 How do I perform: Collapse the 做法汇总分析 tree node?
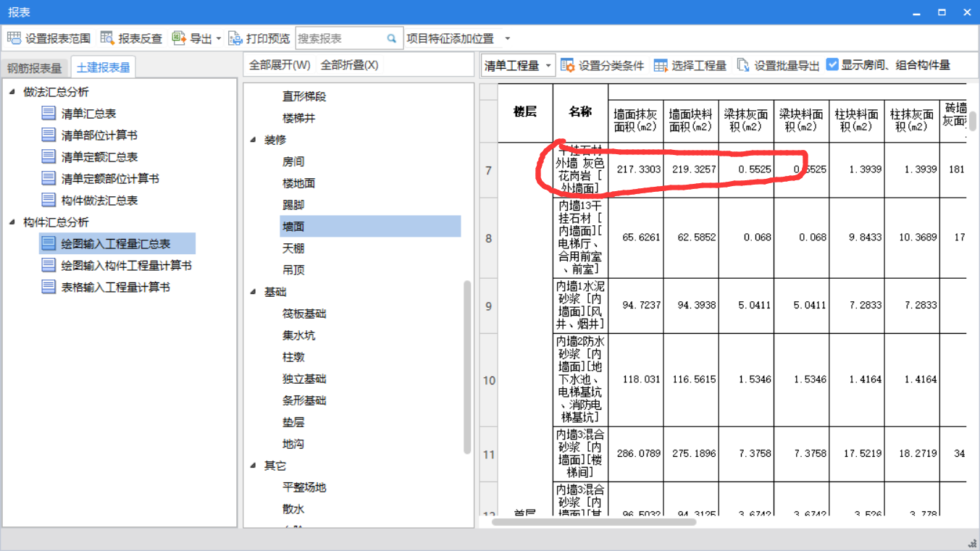(x=12, y=91)
